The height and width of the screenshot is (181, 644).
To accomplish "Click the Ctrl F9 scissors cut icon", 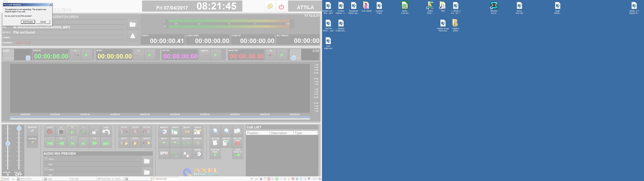I will (x=135, y=132).
